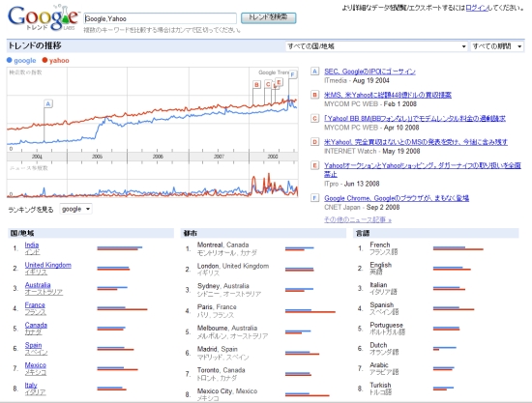The width and height of the screenshot is (532, 403).
Task: Open the Italy country link
Action: click(31, 385)
